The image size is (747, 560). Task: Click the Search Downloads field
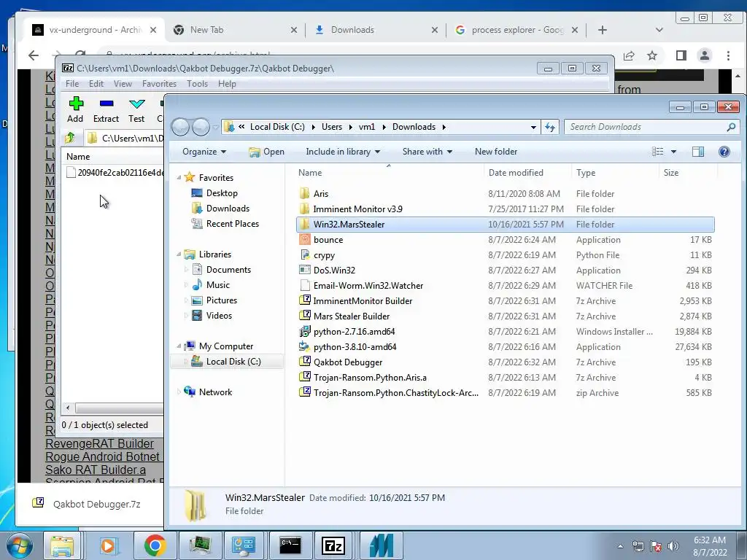click(645, 127)
